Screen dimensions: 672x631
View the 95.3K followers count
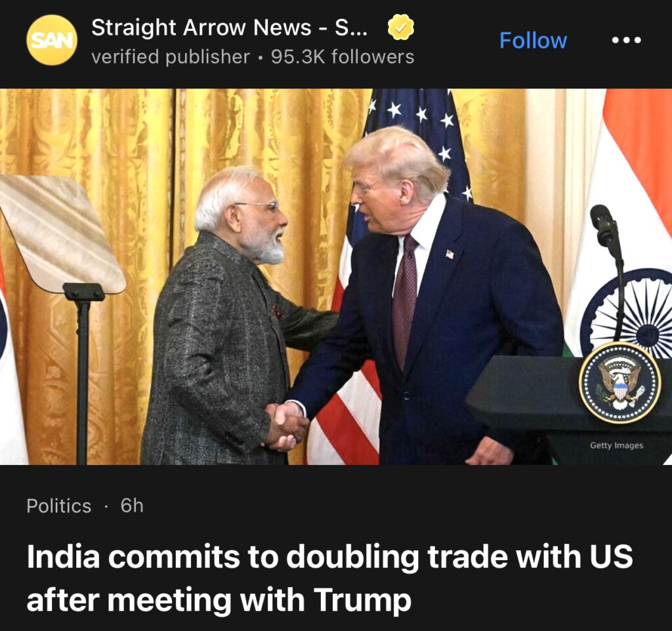[343, 57]
